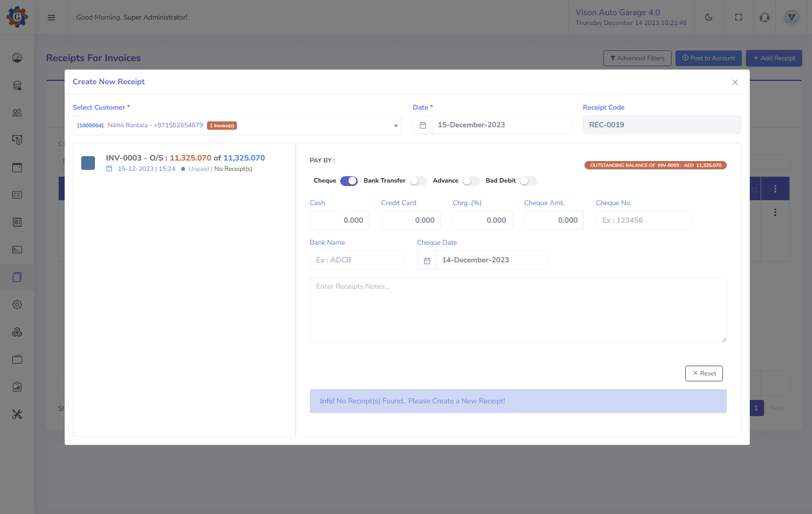This screenshot has height=514, width=812.
Task: Select the Inventory cubes icon in sidebar
Action: click(x=17, y=332)
